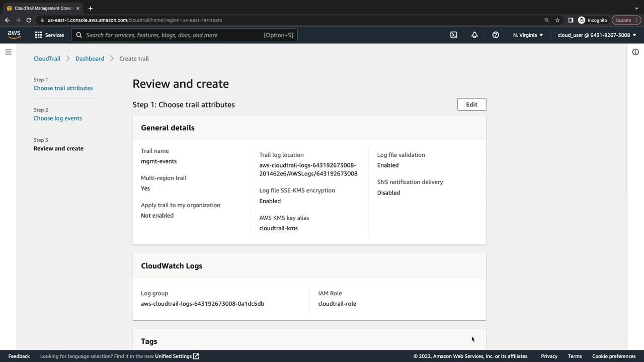Click the CloudTrail breadcrumb link
644x362 pixels.
(47, 58)
